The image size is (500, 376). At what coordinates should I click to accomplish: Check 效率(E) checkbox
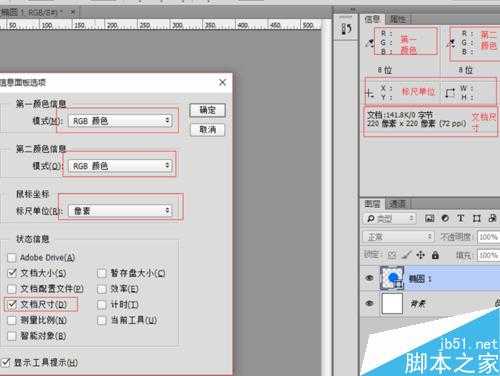(x=101, y=289)
